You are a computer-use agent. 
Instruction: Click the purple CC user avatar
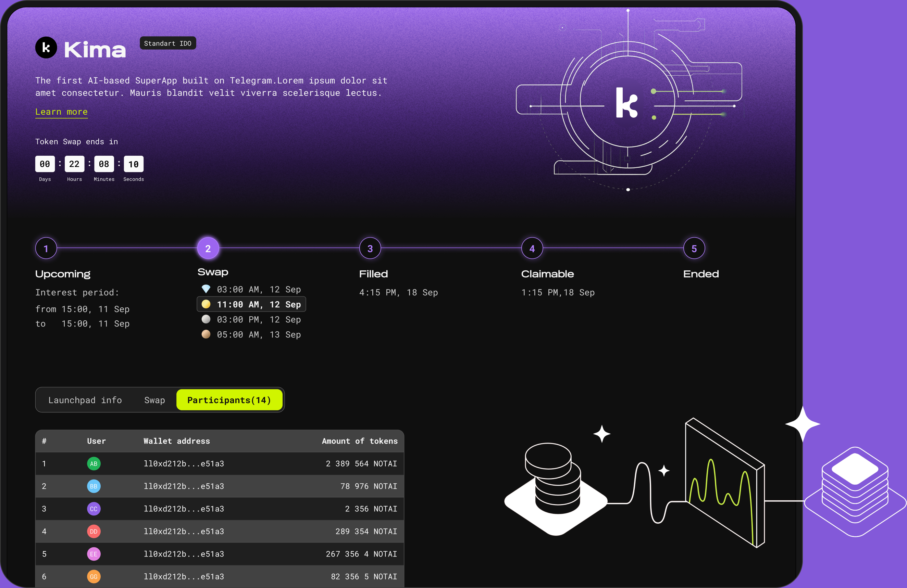click(94, 509)
